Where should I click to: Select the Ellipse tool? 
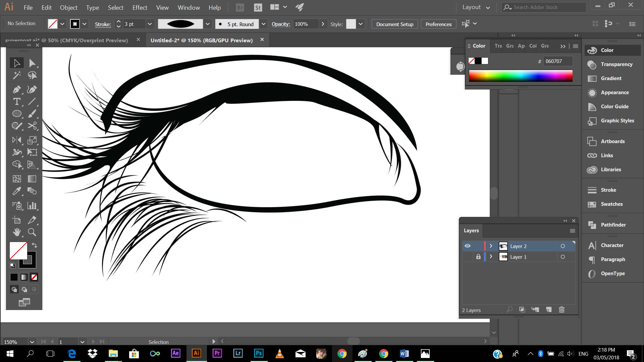tap(17, 114)
